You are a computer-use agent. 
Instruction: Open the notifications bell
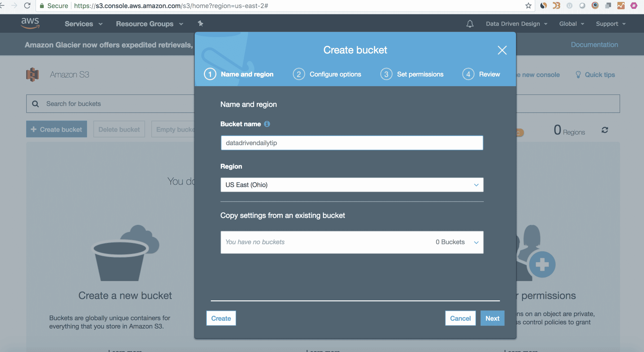(x=470, y=24)
